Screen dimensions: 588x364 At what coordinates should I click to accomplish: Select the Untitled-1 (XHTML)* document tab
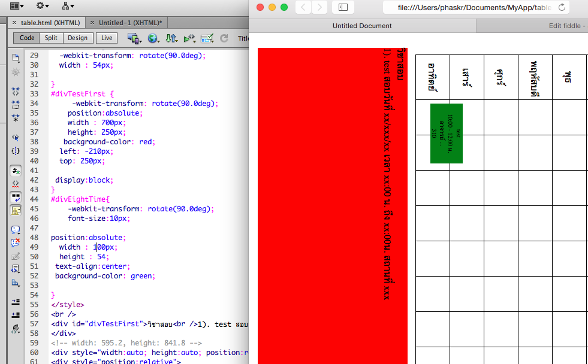coord(130,23)
